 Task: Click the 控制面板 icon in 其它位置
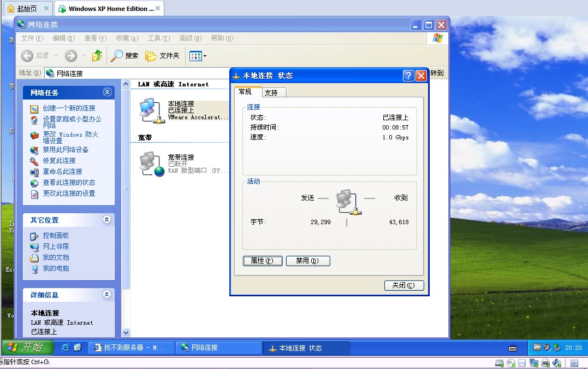click(34, 236)
